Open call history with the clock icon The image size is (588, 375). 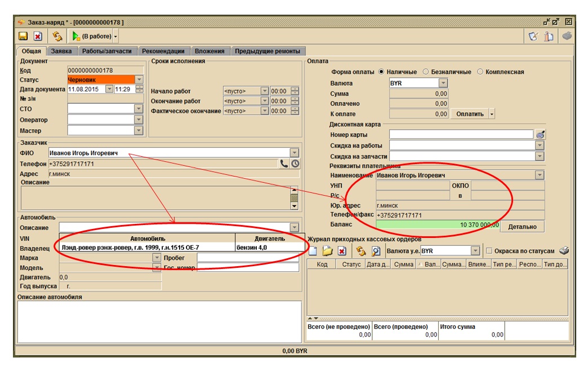(296, 164)
